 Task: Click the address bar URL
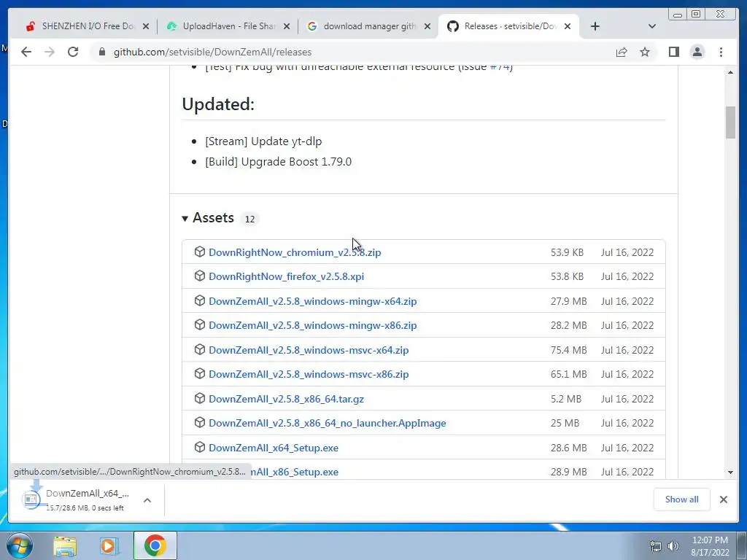click(x=212, y=52)
